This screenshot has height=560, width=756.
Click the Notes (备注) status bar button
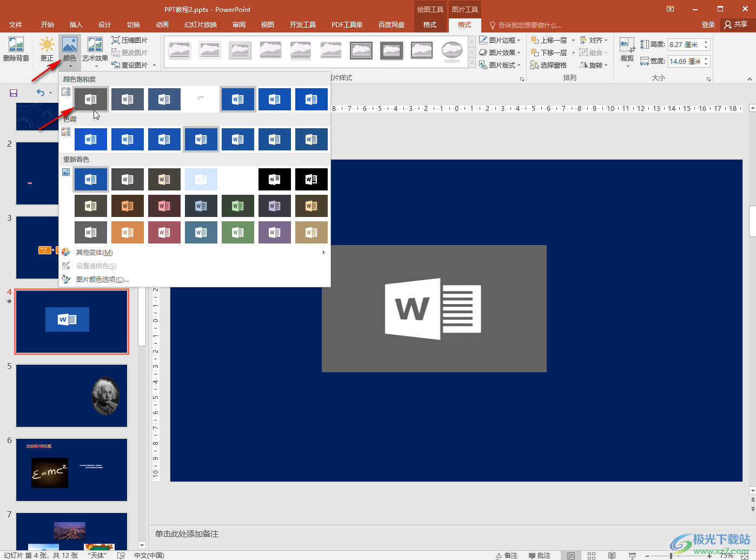[x=507, y=555]
